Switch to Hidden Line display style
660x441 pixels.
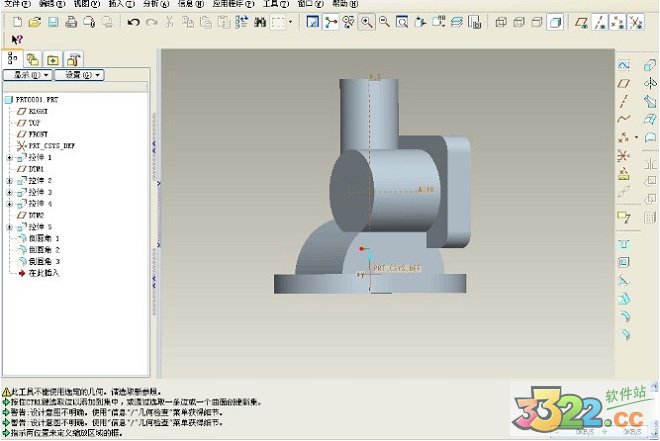(x=519, y=22)
